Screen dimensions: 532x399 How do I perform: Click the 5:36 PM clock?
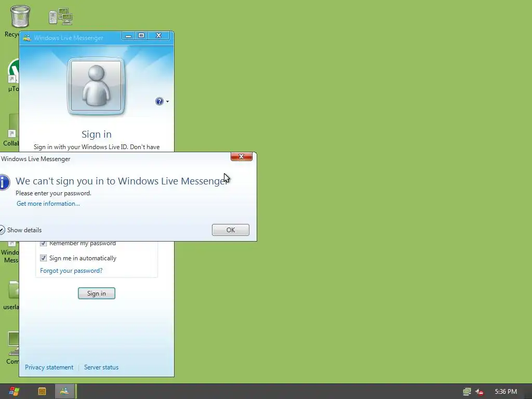(x=506, y=392)
